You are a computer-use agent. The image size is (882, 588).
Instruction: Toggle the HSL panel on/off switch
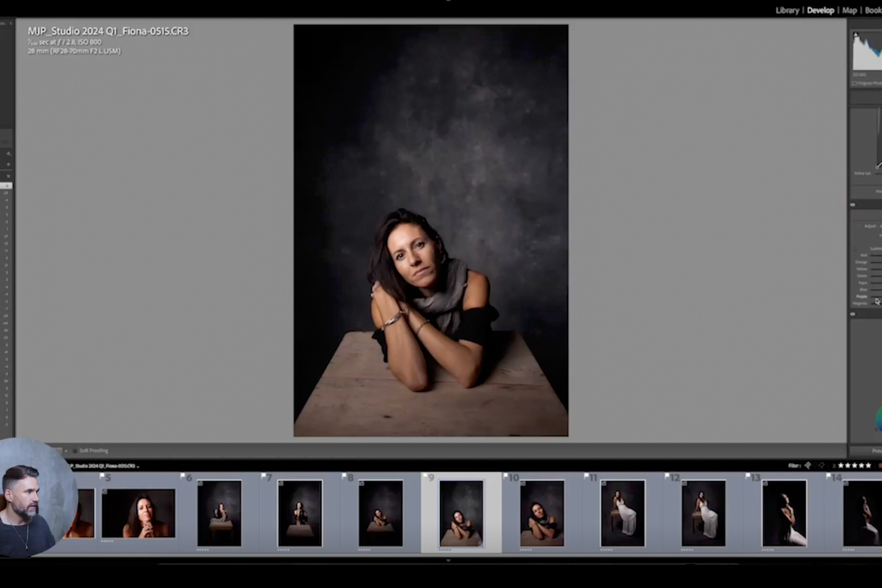coord(853,314)
